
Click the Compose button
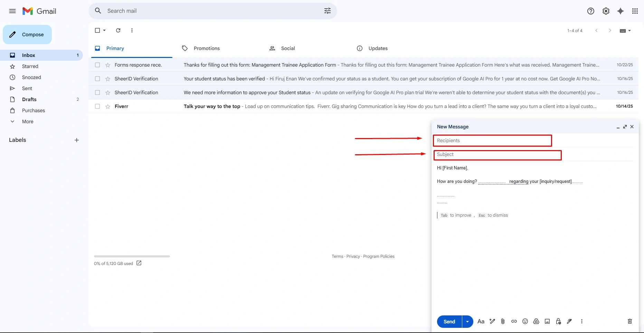click(x=27, y=35)
